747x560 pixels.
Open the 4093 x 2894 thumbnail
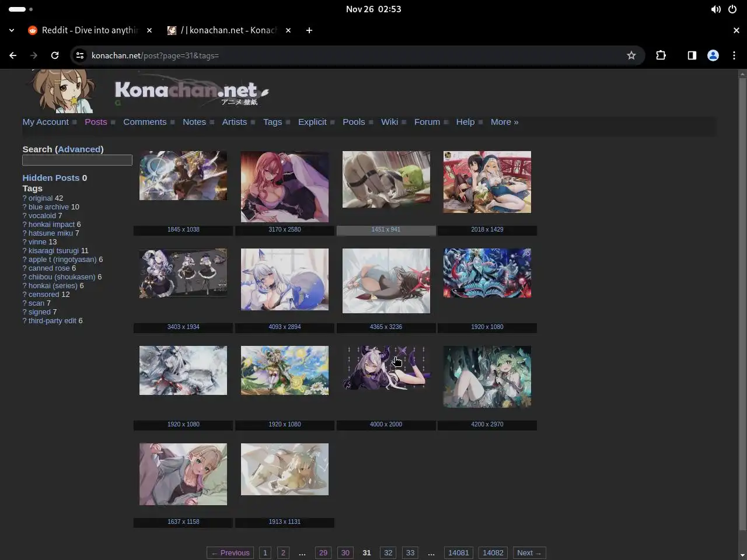click(285, 279)
